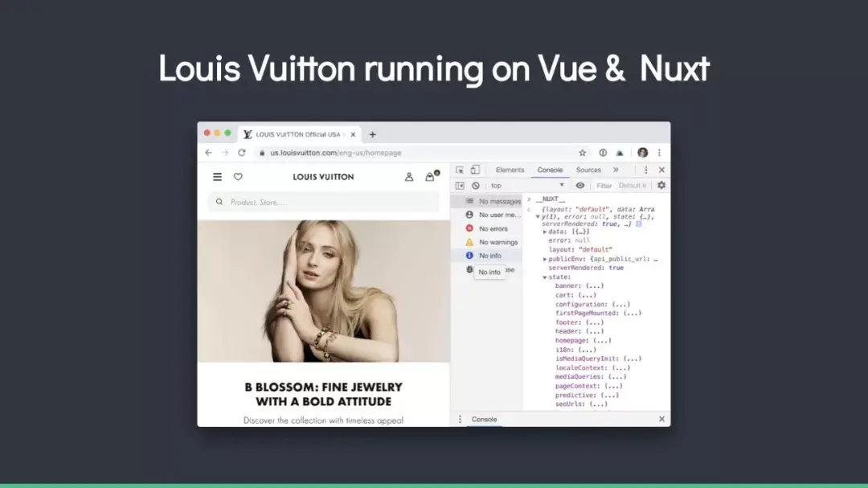Screen dimensions: 868x488
Task: Select the No messages filter
Action: click(487, 201)
